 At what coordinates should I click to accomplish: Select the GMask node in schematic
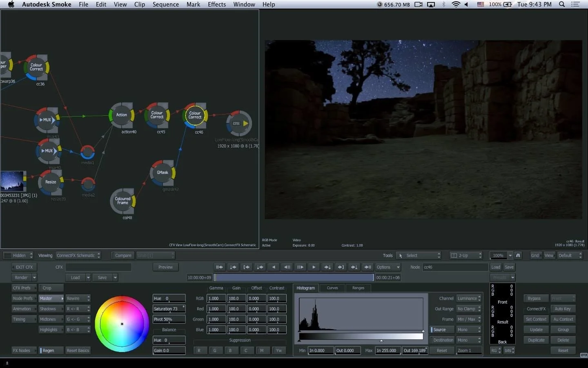163,173
